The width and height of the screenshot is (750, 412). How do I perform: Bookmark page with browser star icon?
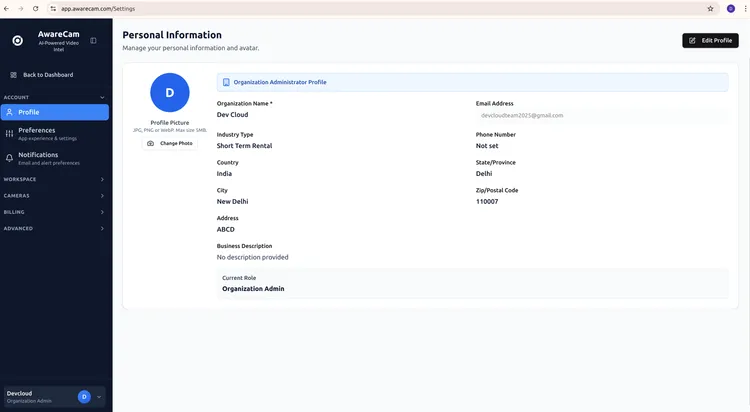710,9
